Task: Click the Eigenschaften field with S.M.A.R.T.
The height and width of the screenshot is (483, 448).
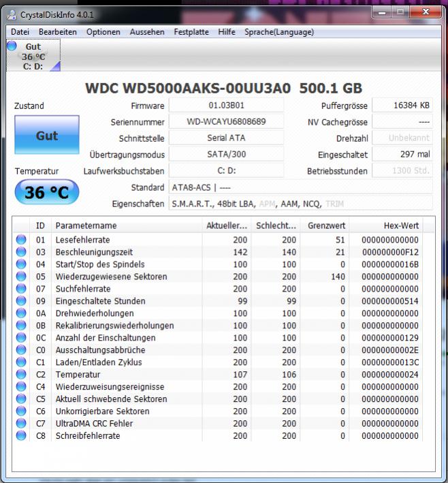Action: [x=301, y=204]
